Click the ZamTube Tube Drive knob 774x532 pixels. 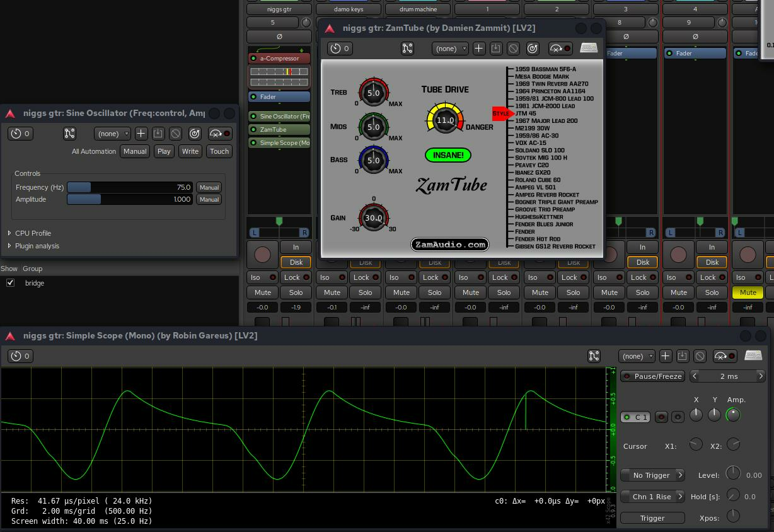[x=445, y=119]
